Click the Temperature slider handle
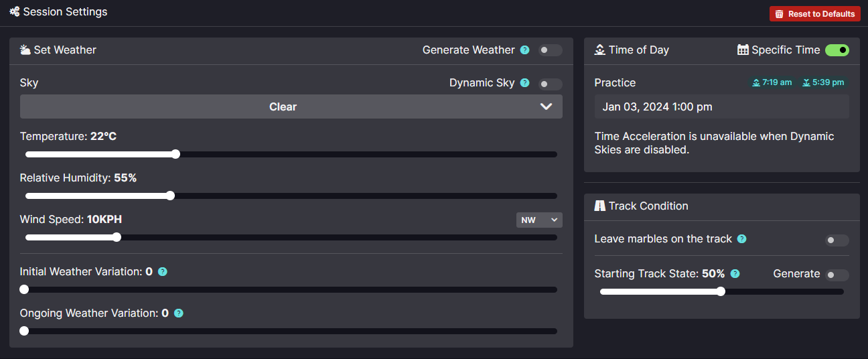The height and width of the screenshot is (359, 868). [x=175, y=154]
